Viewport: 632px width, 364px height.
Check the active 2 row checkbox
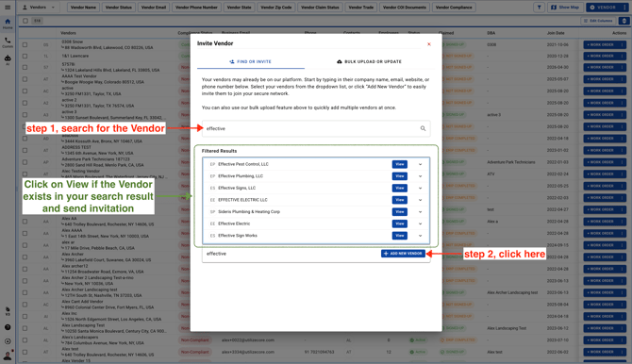pyautogui.click(x=25, y=103)
